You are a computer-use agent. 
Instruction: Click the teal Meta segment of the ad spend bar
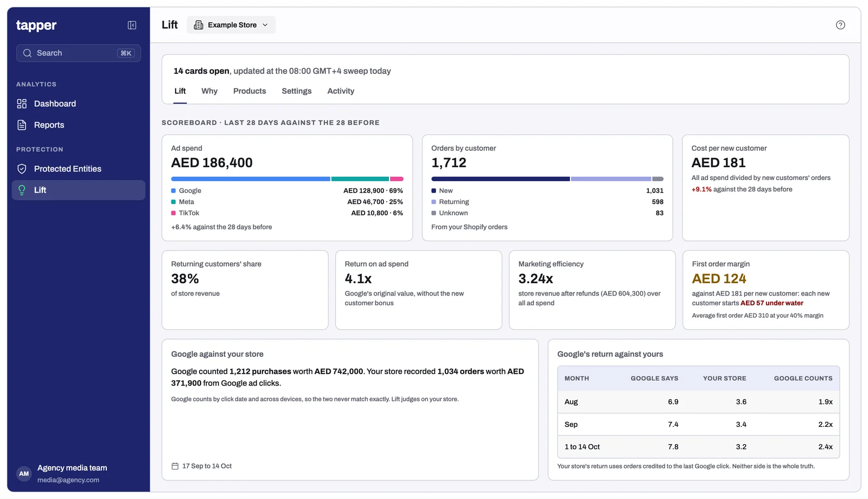[360, 178]
